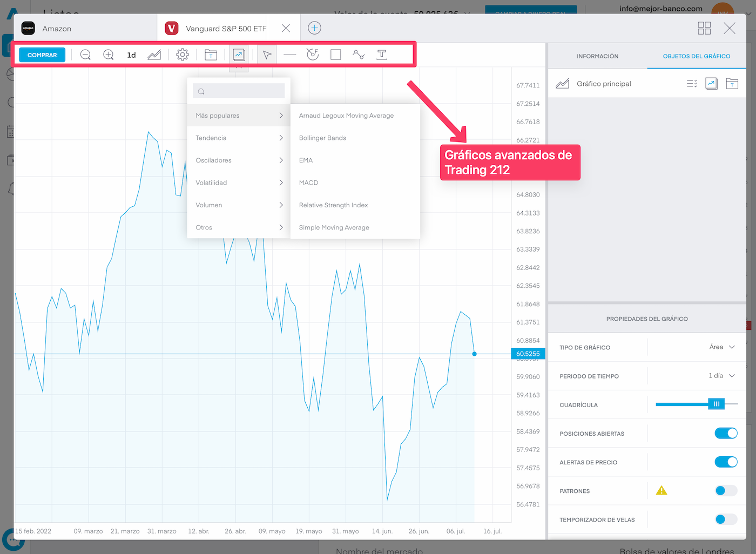This screenshot has height=554, width=756.
Task: Toggle PATRONES switch
Action: coord(726,490)
